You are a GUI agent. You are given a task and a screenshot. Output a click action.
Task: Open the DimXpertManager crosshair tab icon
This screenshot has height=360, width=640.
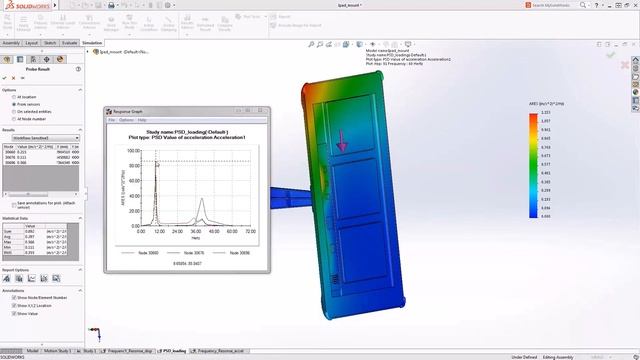point(47,59)
